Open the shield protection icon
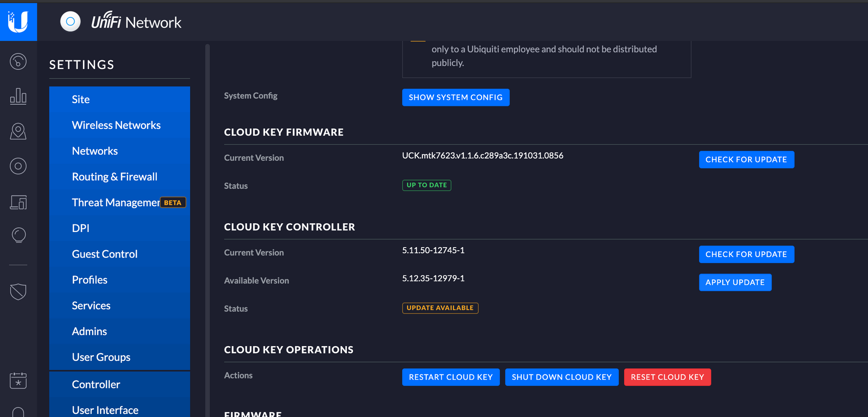Image resolution: width=868 pixels, height=417 pixels. coord(18,291)
